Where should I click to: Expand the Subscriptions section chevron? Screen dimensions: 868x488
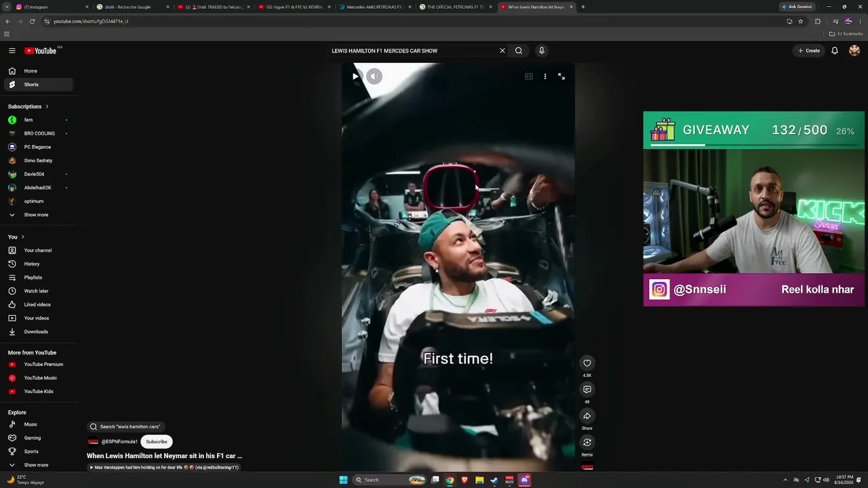tap(47, 106)
